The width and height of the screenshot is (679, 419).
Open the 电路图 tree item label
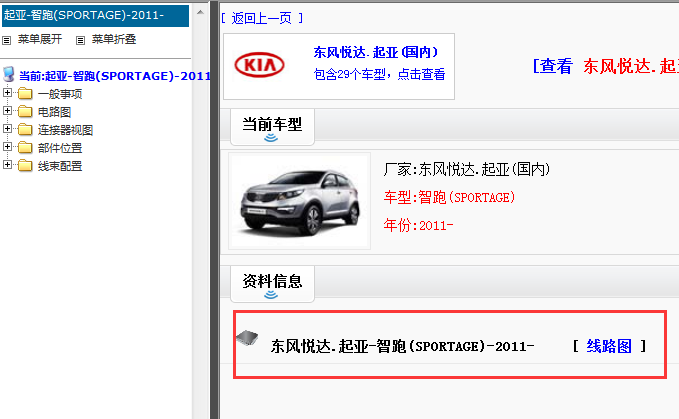(54, 112)
